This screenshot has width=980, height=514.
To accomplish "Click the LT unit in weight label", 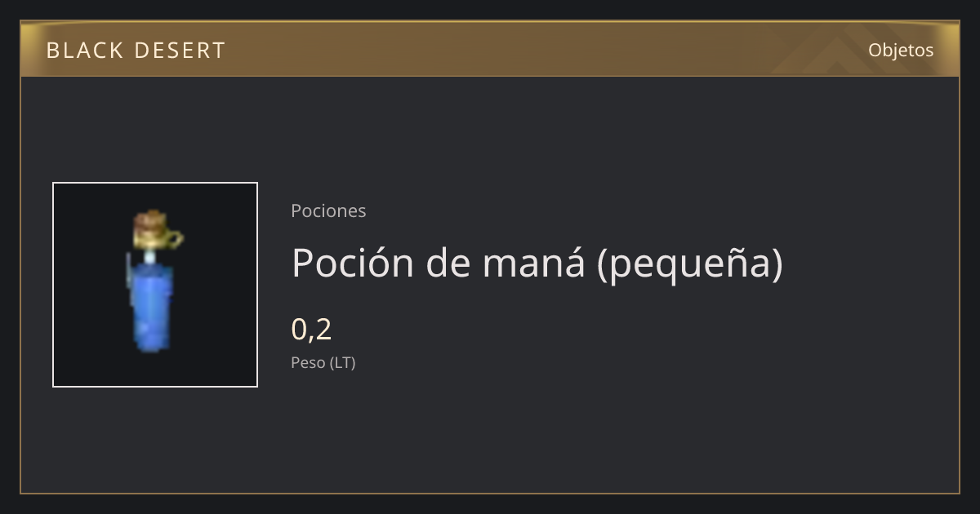I will tap(342, 363).
